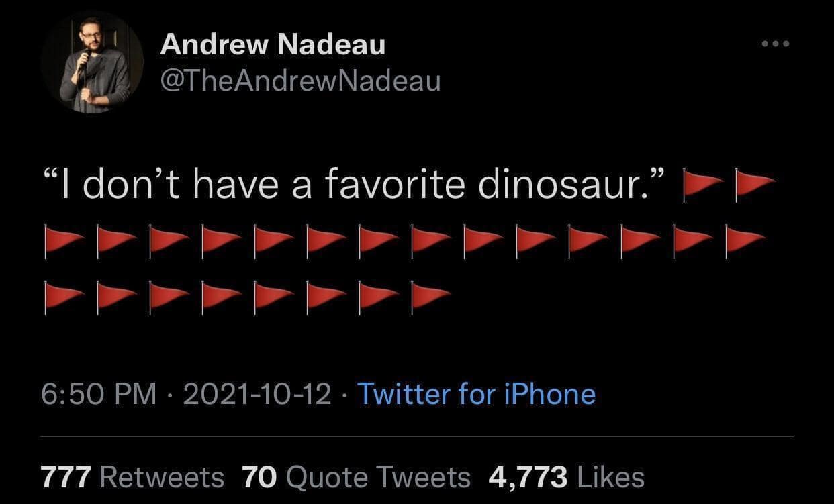
Task: Click the 2021-10-12 date
Action: [257, 394]
